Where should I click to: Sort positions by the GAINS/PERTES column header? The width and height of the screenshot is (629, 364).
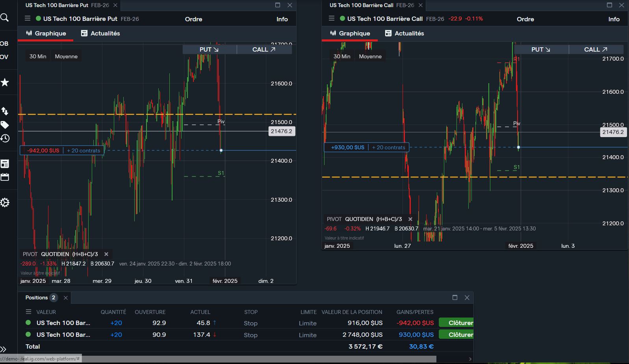(415, 312)
